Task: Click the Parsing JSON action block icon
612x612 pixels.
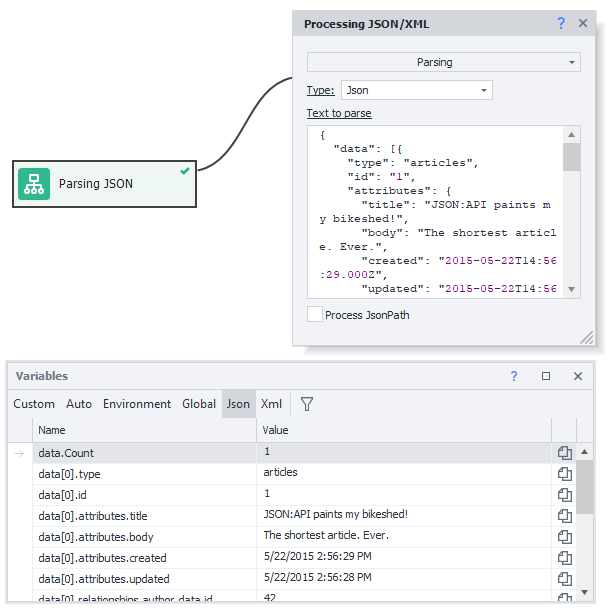Action: coord(34,184)
